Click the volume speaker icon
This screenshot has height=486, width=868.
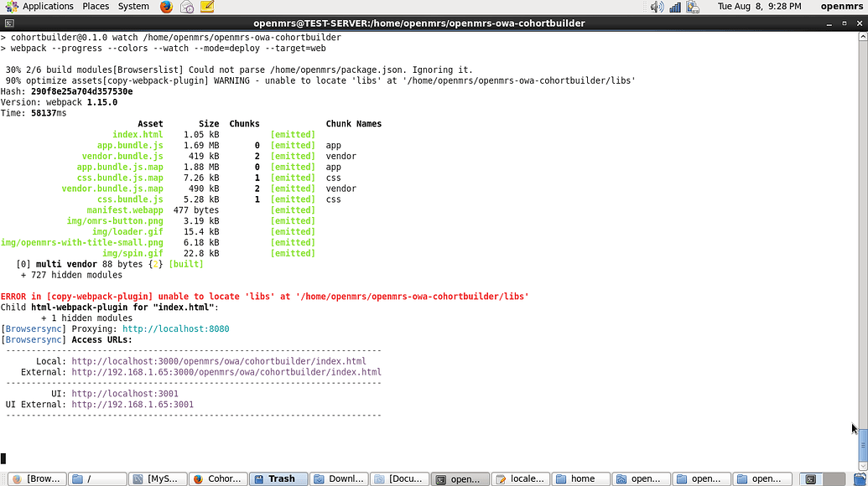click(x=657, y=7)
